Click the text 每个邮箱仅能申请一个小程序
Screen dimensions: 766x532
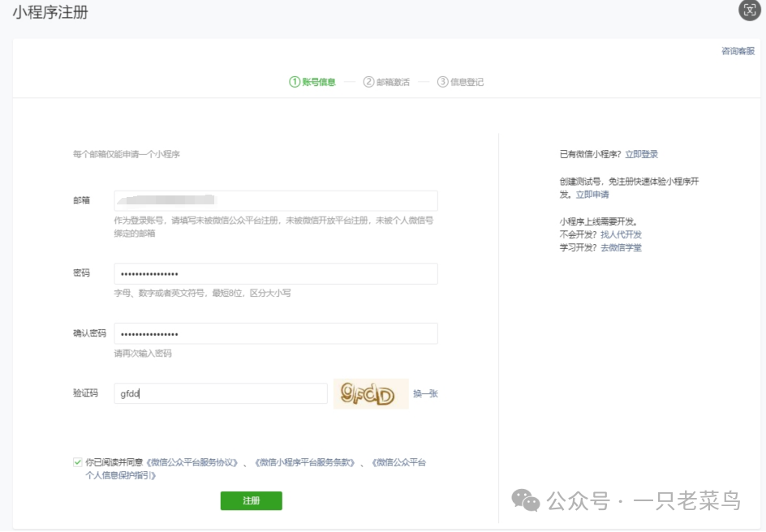tap(127, 154)
